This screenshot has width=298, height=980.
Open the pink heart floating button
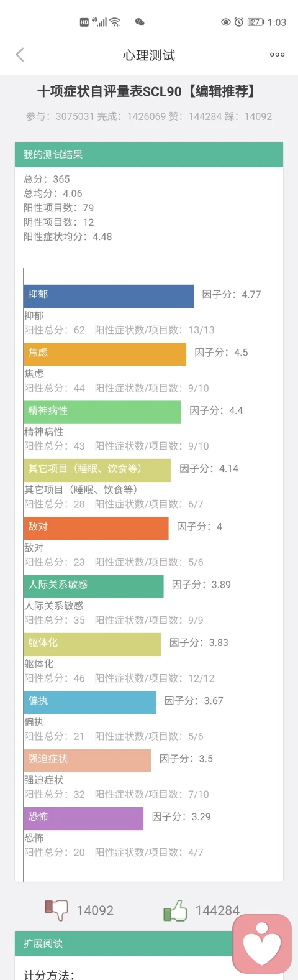click(x=262, y=944)
